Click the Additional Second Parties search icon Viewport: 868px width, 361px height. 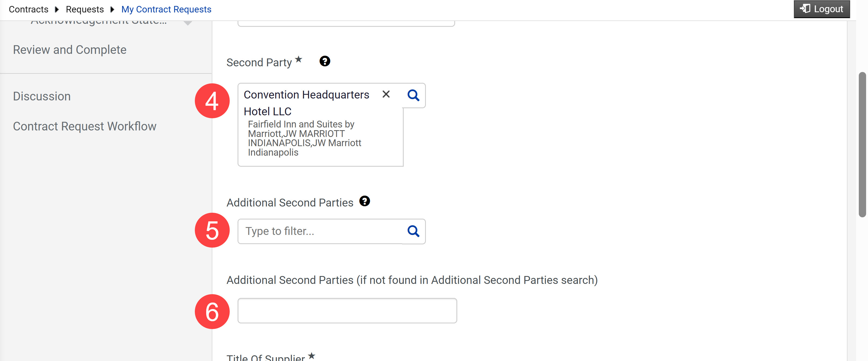(413, 231)
